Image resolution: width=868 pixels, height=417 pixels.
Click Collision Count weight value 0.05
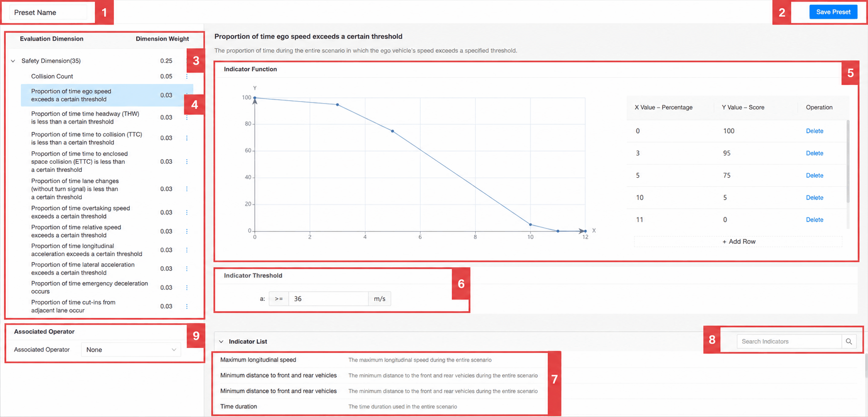pyautogui.click(x=166, y=76)
